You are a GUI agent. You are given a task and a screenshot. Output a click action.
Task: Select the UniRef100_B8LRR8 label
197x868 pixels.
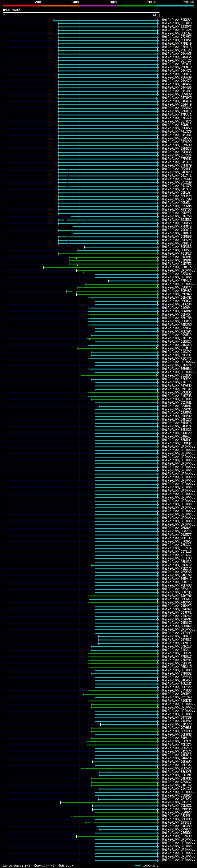click(x=177, y=196)
